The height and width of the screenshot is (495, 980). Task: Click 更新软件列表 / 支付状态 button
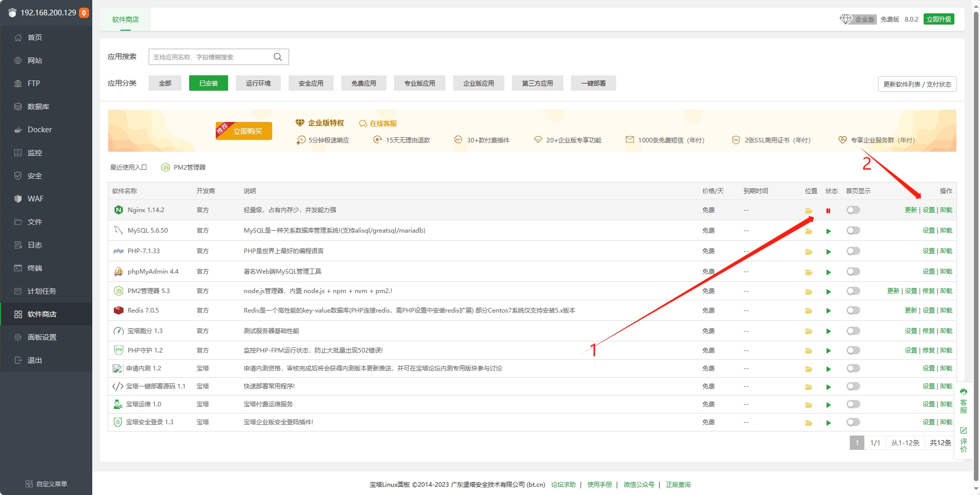[x=917, y=84]
